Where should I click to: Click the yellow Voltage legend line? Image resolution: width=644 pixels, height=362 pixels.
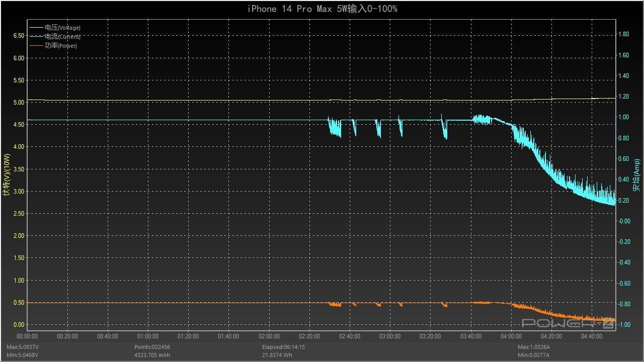(x=36, y=28)
